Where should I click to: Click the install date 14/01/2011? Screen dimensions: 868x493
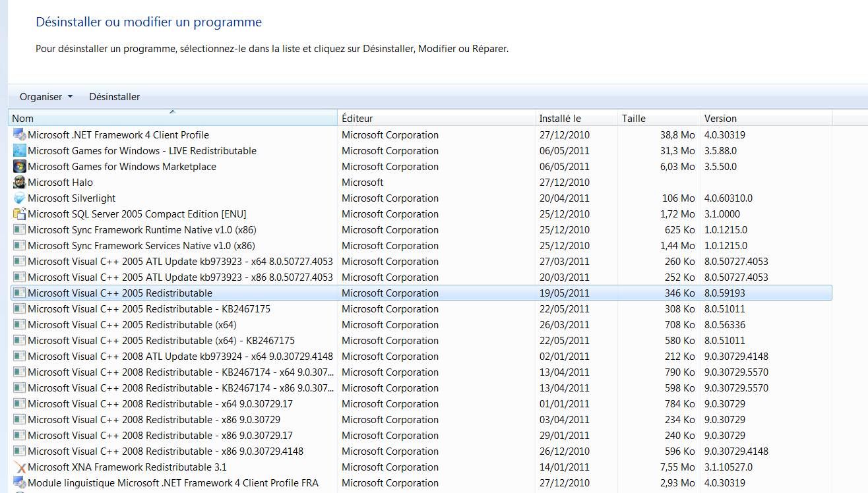point(564,467)
